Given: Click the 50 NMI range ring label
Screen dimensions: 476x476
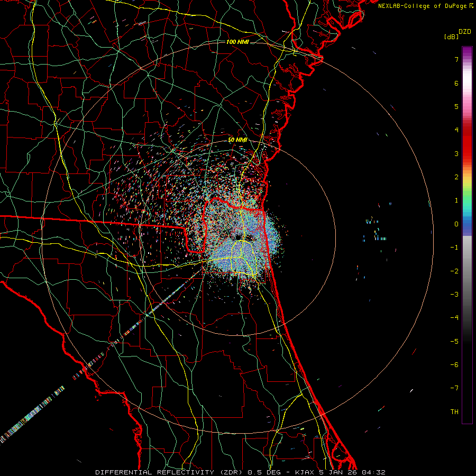Looking at the screenshot, I should [x=237, y=140].
